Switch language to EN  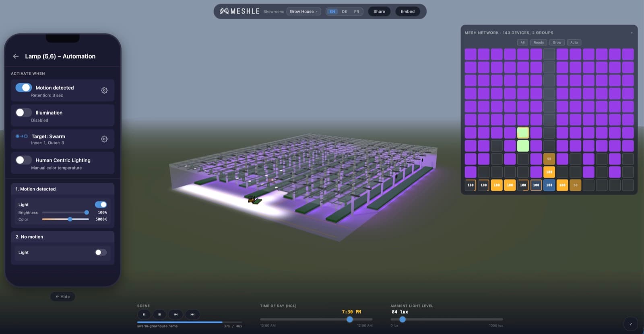point(332,12)
